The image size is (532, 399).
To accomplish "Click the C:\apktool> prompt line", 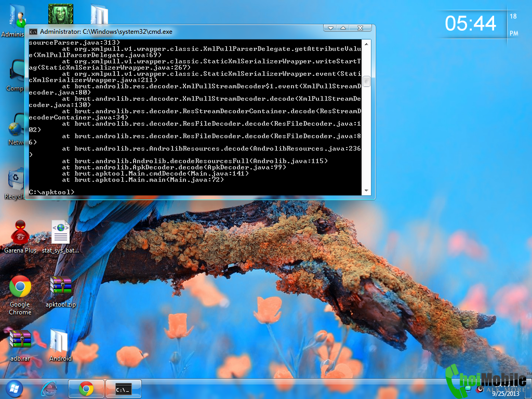I will tap(51, 192).
